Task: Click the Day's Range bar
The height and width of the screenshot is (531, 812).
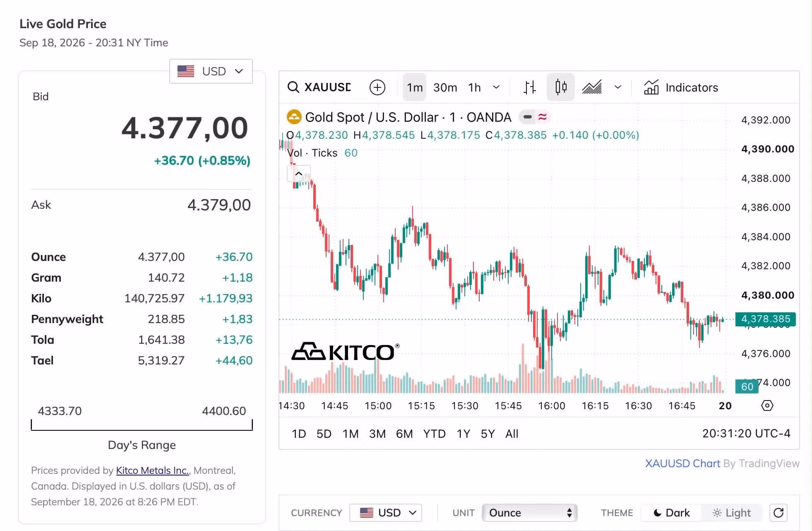Action: pyautogui.click(x=142, y=425)
